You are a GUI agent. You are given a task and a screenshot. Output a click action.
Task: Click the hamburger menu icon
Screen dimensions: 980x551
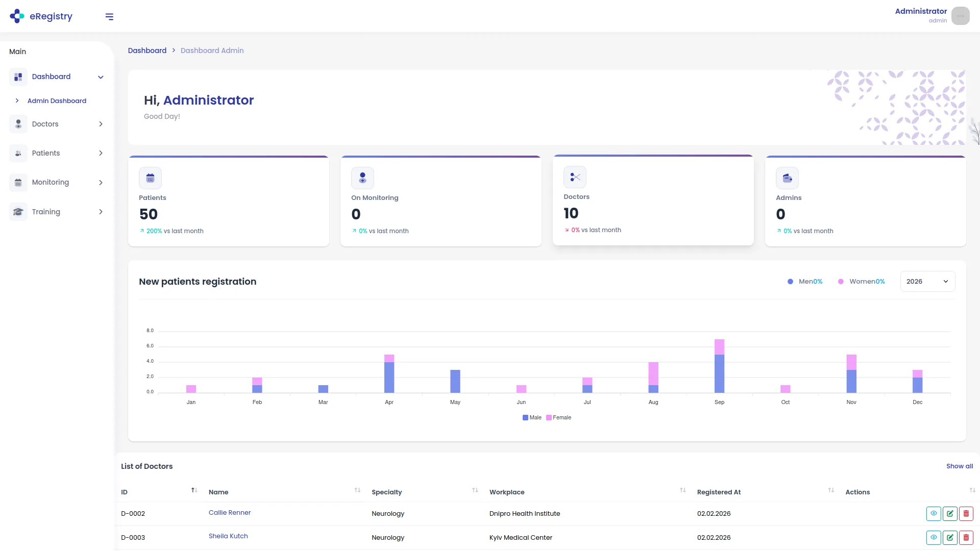click(109, 16)
